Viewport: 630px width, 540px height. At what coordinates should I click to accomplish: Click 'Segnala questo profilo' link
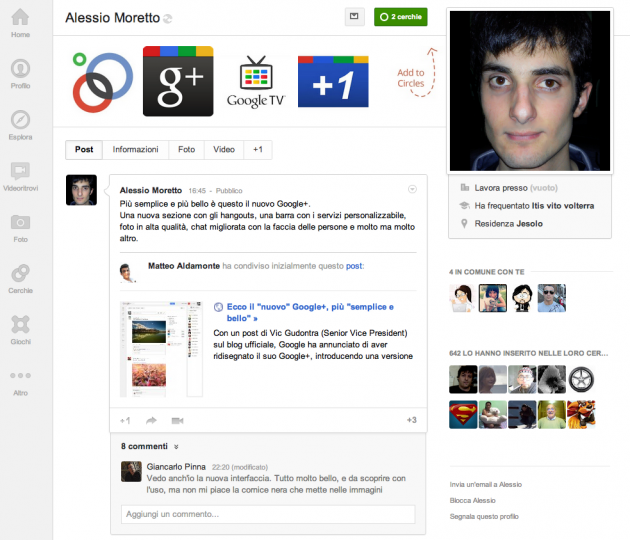(484, 517)
